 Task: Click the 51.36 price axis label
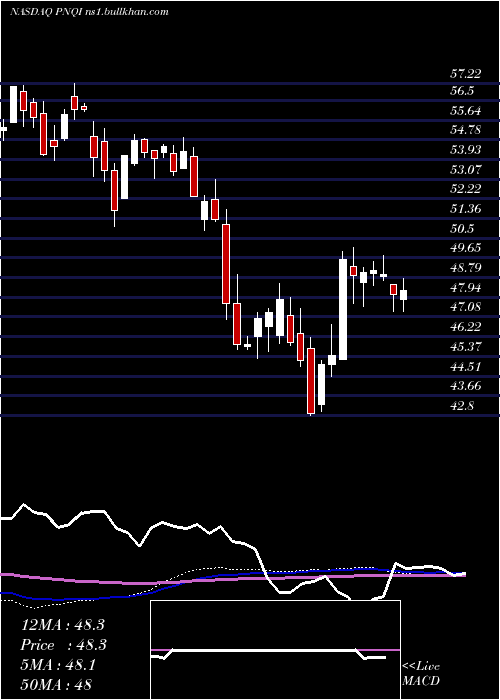pyautogui.click(x=466, y=208)
